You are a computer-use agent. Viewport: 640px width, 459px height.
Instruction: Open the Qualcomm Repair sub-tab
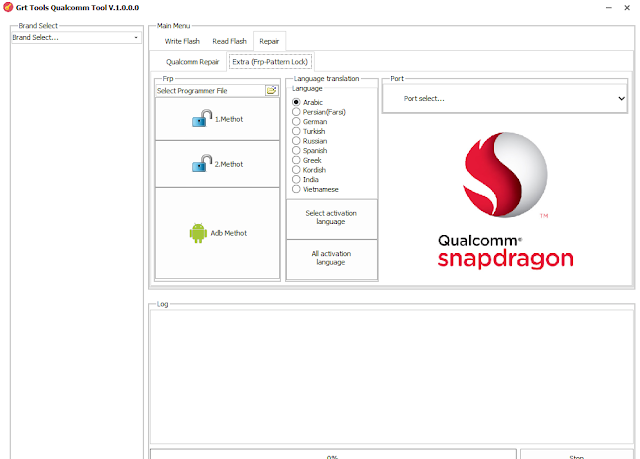click(x=193, y=62)
